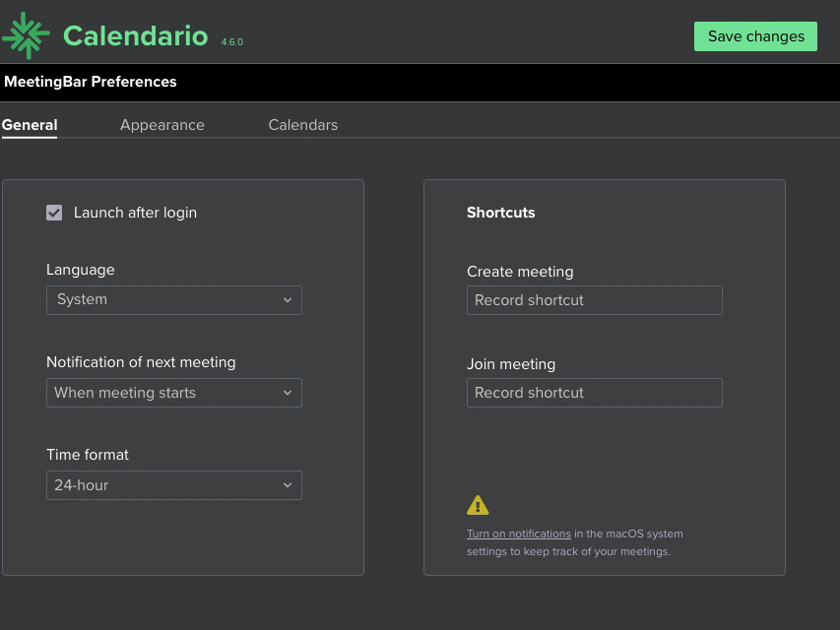Click the Time format chevron arrow
The width and height of the screenshot is (840, 630).
point(288,485)
